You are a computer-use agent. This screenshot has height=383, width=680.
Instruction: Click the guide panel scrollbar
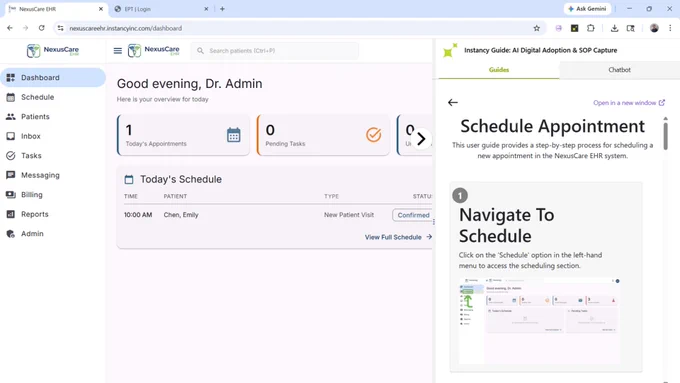pos(666,136)
